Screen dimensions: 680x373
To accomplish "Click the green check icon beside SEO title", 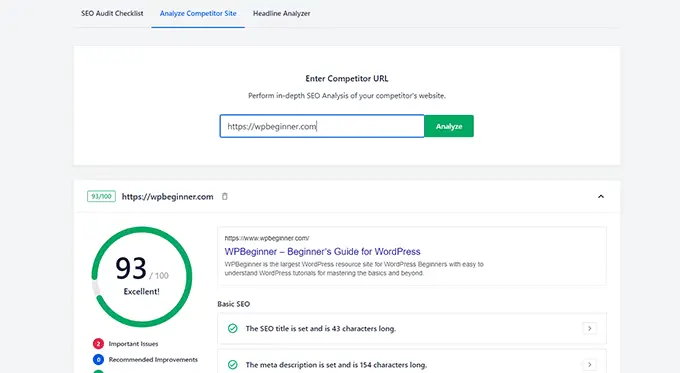I will pyautogui.click(x=232, y=328).
